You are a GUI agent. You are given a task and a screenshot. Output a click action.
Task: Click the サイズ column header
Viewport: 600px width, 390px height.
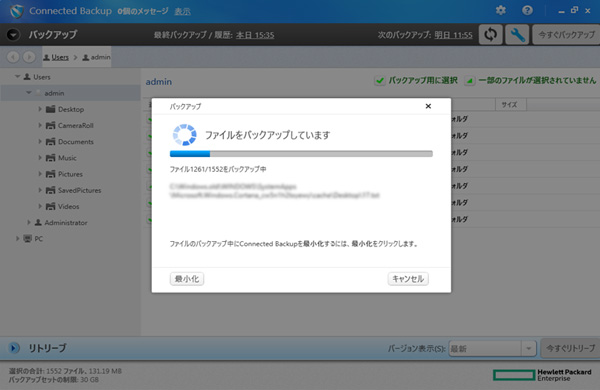click(x=511, y=104)
